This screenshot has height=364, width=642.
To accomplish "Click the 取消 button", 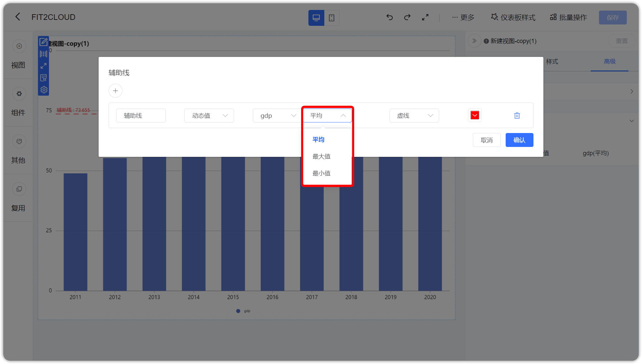I will click(x=487, y=140).
